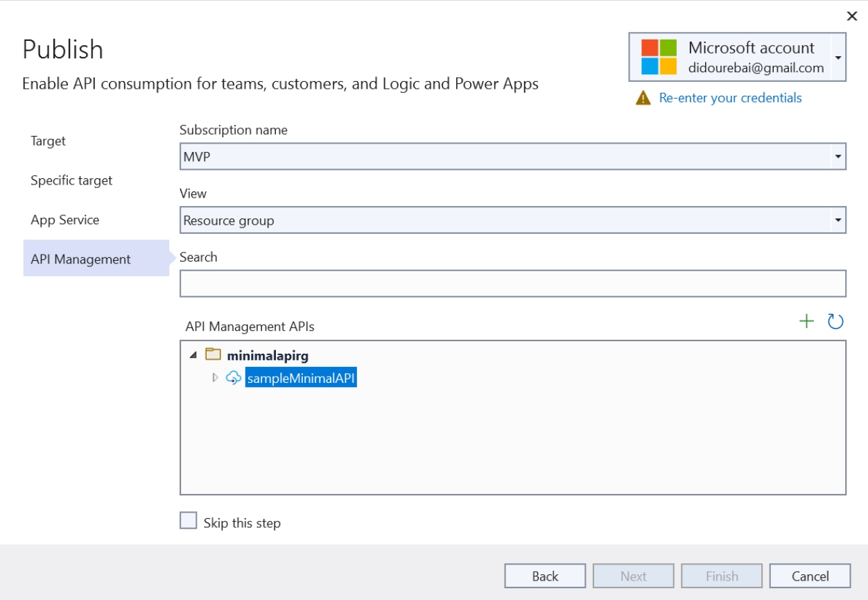This screenshot has height=600, width=868.
Task: Close the Publish dialog window
Action: point(852,16)
